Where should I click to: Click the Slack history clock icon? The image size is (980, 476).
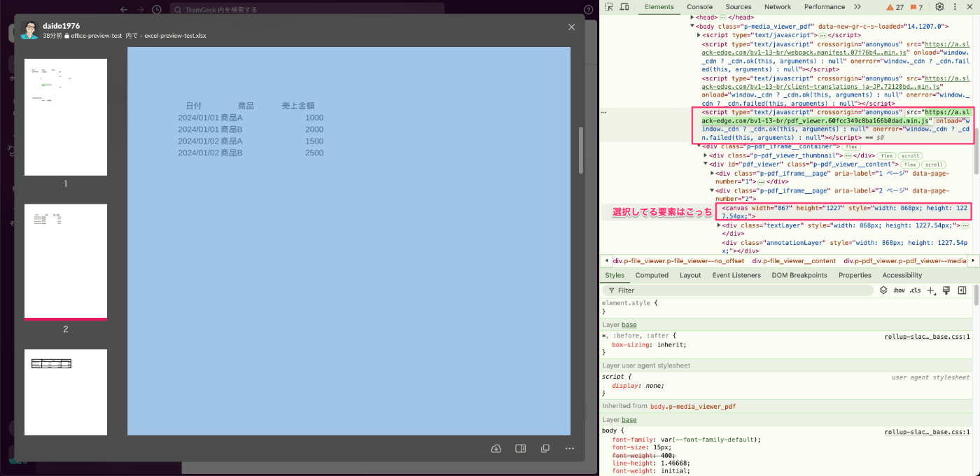(x=157, y=10)
